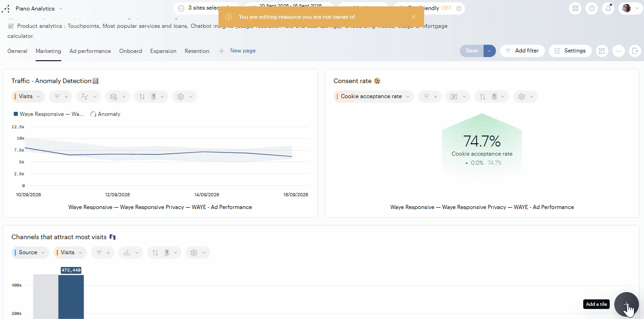This screenshot has width=644, height=319.
Task: Open the notifications bell
Action: click(608, 8)
